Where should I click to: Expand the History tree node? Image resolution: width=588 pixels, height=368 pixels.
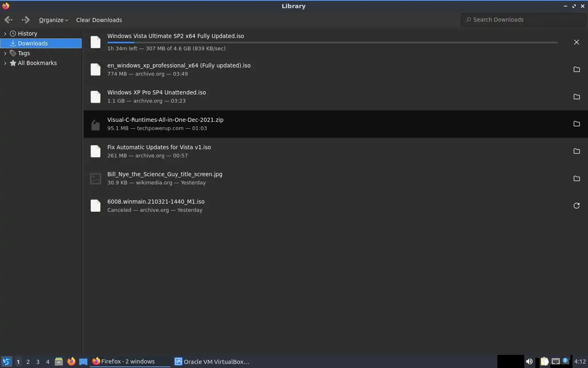click(x=5, y=34)
